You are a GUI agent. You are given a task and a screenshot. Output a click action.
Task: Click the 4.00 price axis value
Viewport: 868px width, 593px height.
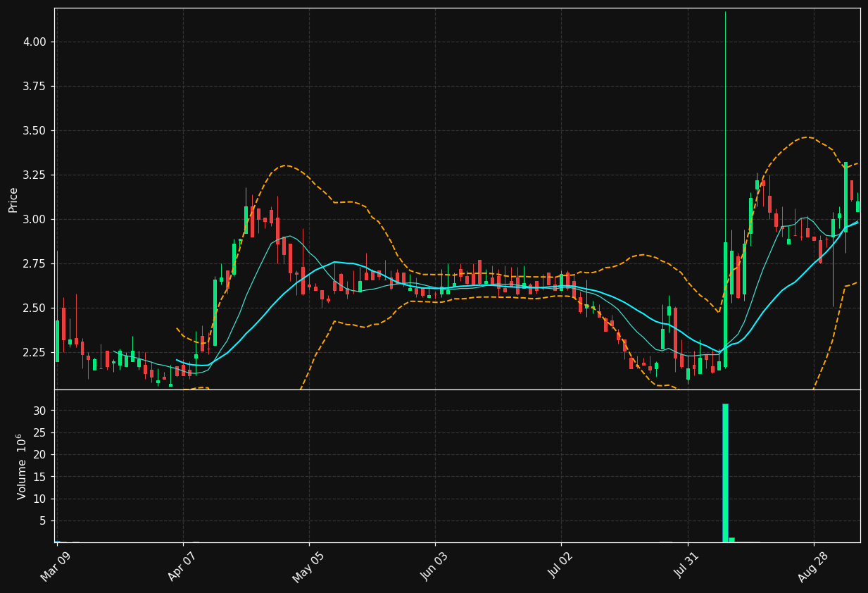click(34, 42)
